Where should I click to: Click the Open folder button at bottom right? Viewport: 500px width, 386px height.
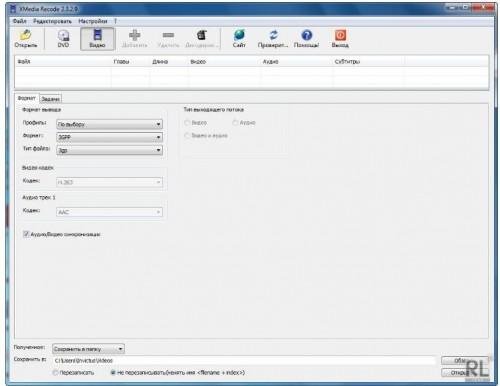click(x=465, y=373)
